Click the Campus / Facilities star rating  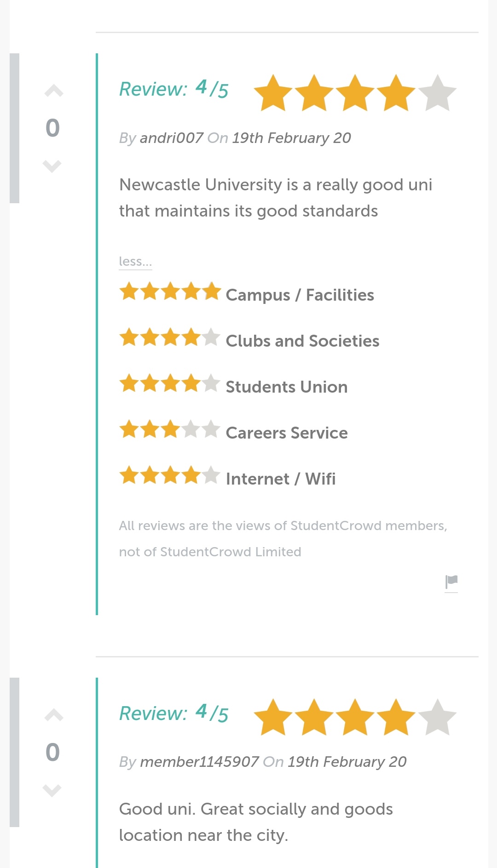170,292
